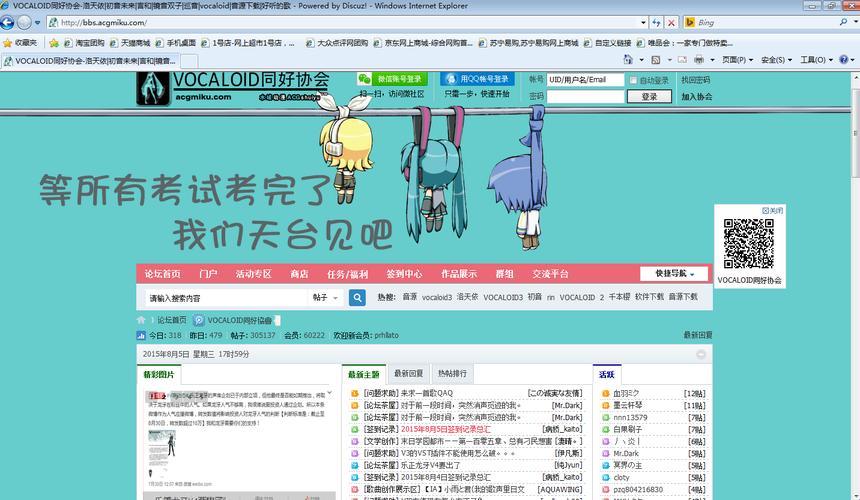Switch to 最新回复 tab
The height and width of the screenshot is (500, 860).
coord(409,373)
